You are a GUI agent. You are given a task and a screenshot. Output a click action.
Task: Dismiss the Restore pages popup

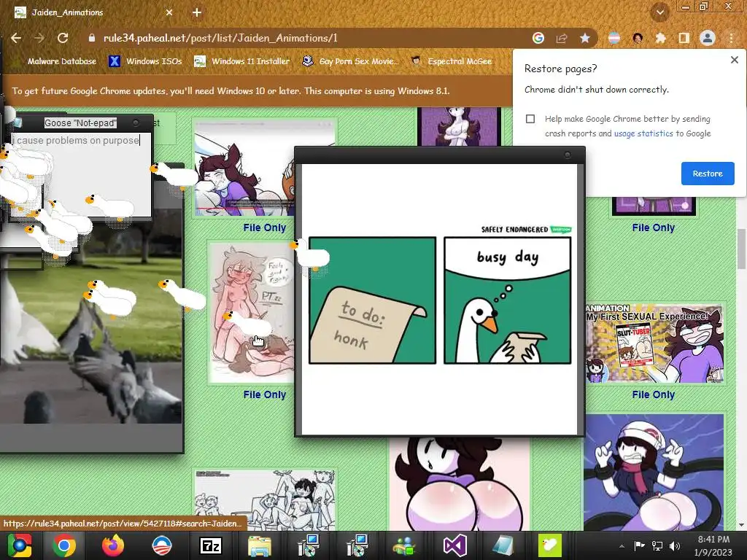click(x=735, y=60)
